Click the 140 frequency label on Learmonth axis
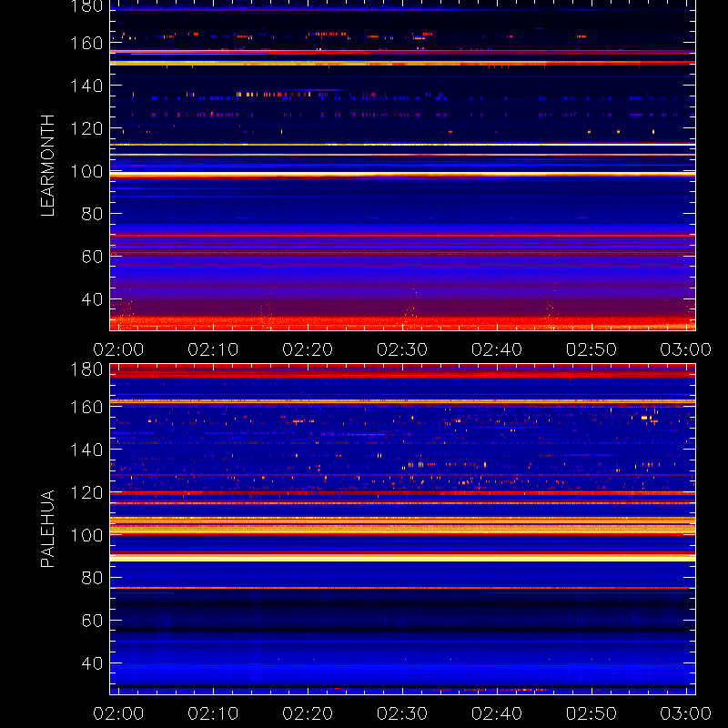This screenshot has height=728, width=728. 86,86
